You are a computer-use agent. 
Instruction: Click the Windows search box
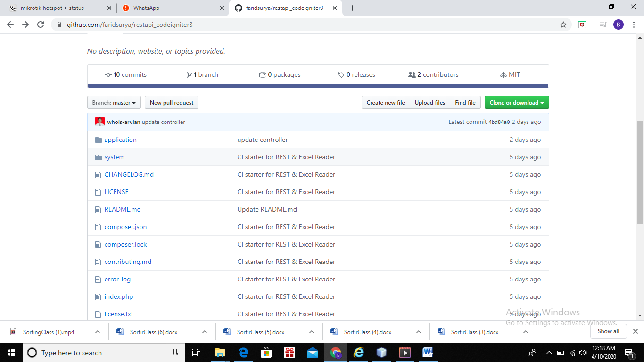pos(104,353)
